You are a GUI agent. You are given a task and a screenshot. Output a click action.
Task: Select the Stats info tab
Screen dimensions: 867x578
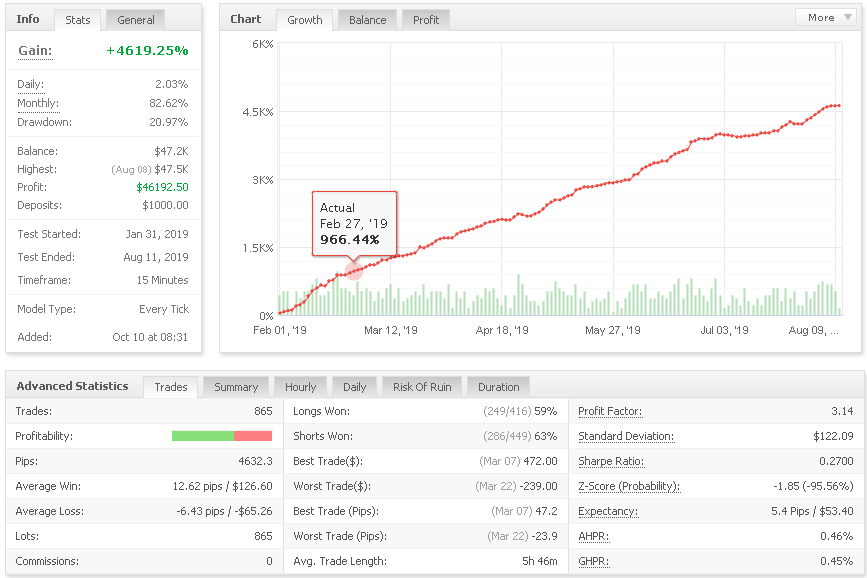[x=77, y=20]
